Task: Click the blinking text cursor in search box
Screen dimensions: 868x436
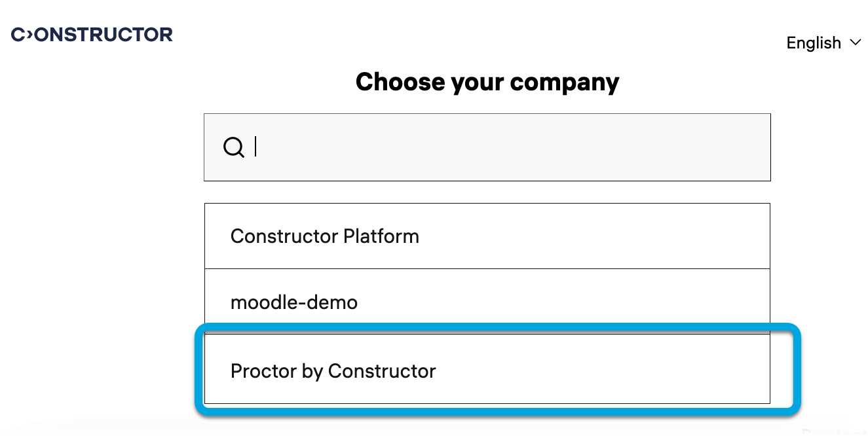Action: pos(255,147)
